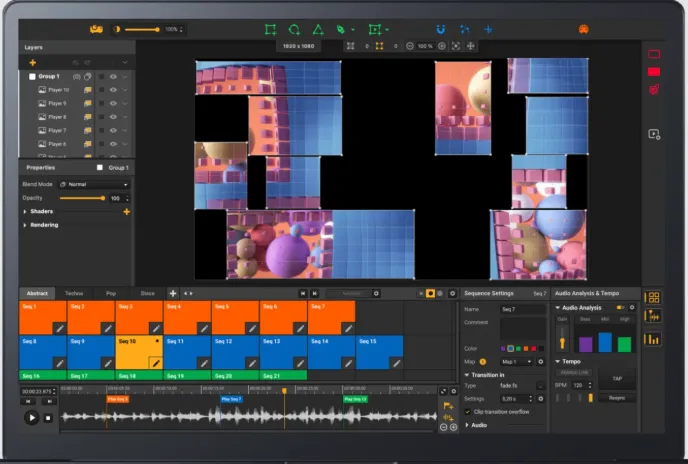688x464 pixels.
Task: Switch to the Disco tab
Action: coord(147,293)
